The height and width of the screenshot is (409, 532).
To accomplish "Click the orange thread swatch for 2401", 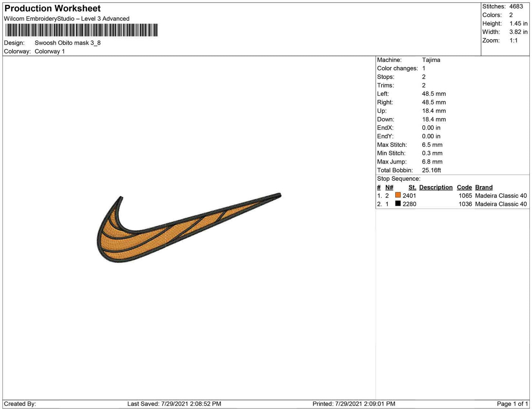I will (398, 195).
